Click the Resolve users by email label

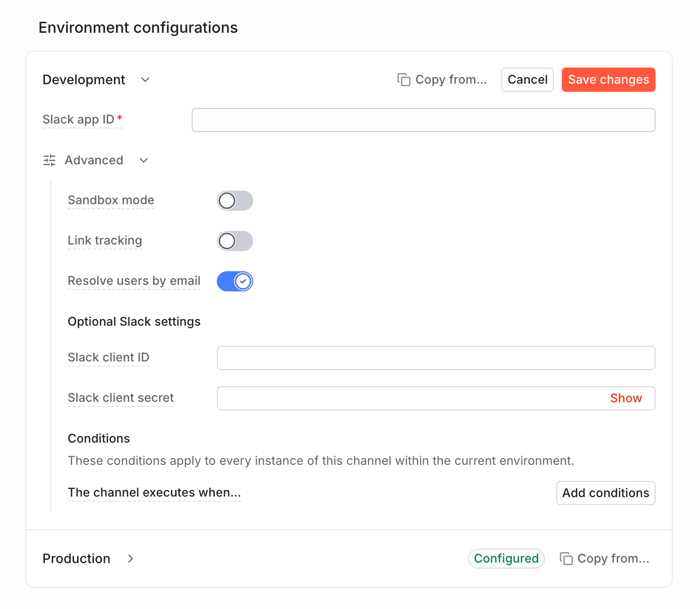(134, 281)
